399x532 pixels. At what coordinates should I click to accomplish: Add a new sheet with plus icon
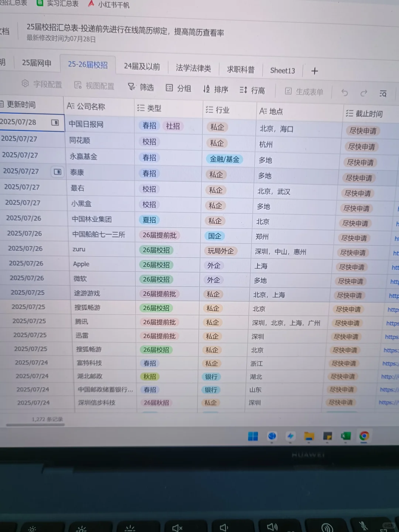(x=315, y=71)
